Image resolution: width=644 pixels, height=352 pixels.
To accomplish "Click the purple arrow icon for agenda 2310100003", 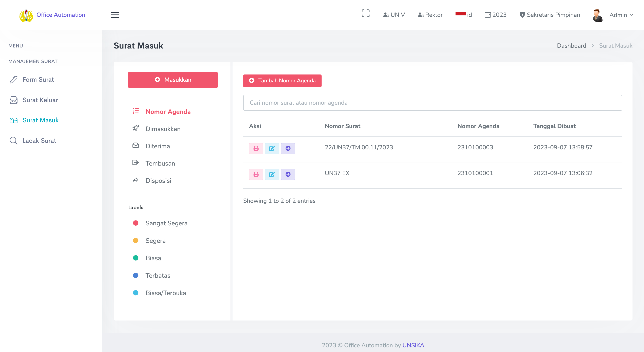I will pos(288,148).
